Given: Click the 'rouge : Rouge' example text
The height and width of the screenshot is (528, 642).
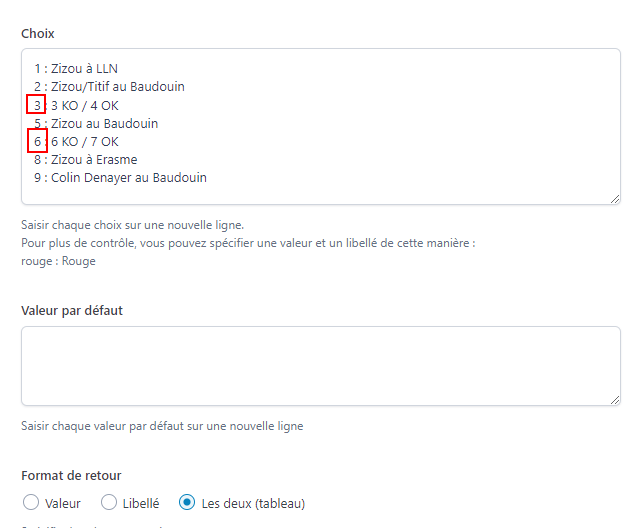Looking at the screenshot, I should pyautogui.click(x=58, y=261).
